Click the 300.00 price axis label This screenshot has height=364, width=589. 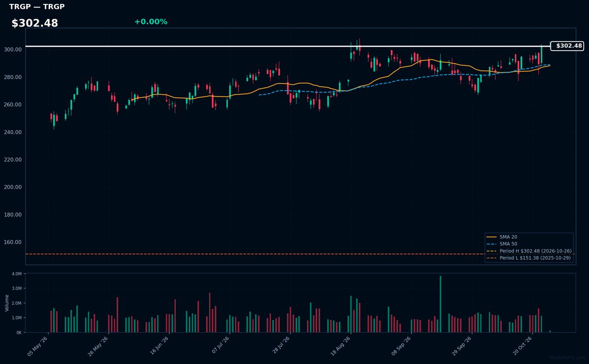click(x=13, y=50)
